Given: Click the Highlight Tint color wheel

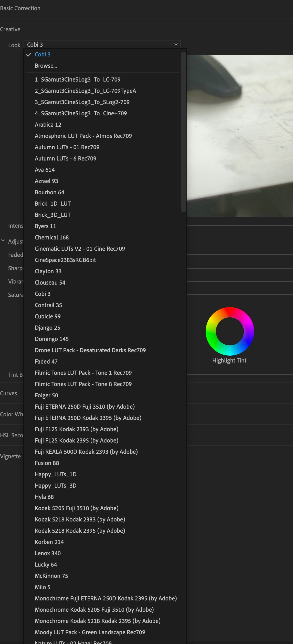Looking at the screenshot, I should click(230, 331).
